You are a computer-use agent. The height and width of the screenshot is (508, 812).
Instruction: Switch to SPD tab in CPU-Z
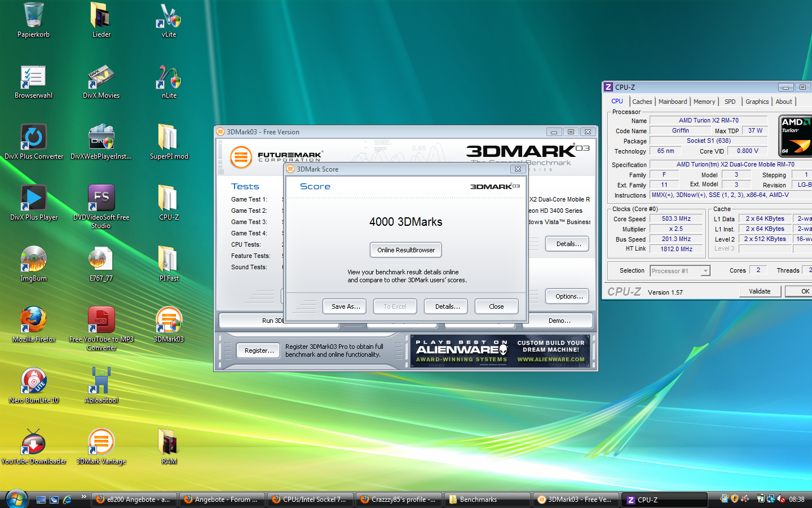click(x=730, y=102)
